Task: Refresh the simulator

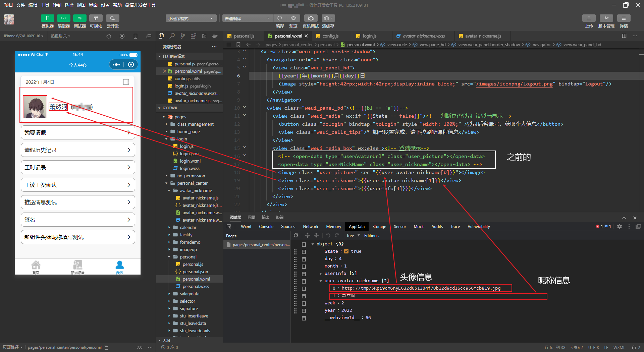Action: click(109, 36)
